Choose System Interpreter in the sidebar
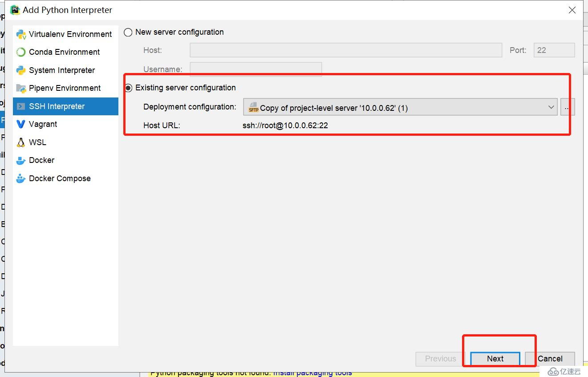This screenshot has height=377, width=588. coord(65,70)
